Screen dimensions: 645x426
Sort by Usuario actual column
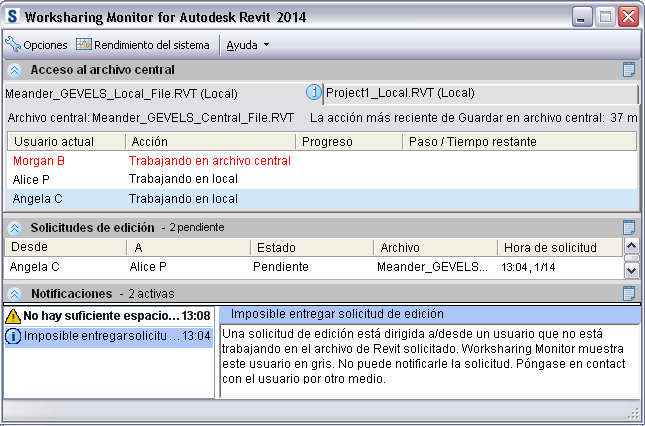point(66,142)
